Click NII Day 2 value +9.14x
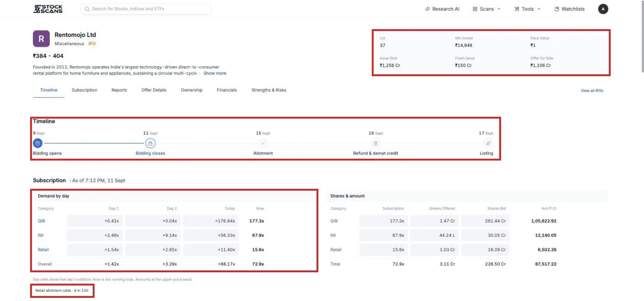The image size is (644, 301). pos(152,235)
